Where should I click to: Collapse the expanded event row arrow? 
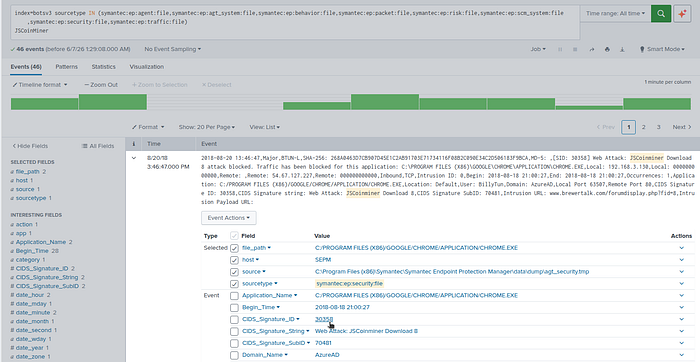(x=133, y=158)
